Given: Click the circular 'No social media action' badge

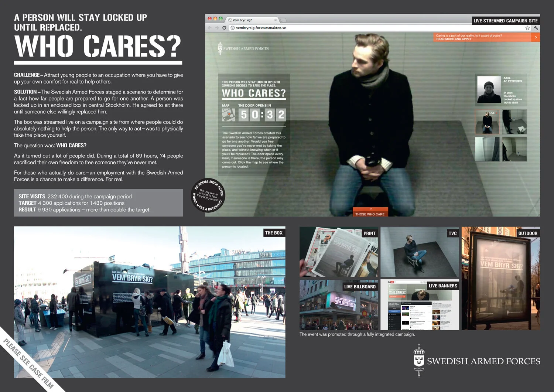Looking at the screenshot, I should [208, 195].
